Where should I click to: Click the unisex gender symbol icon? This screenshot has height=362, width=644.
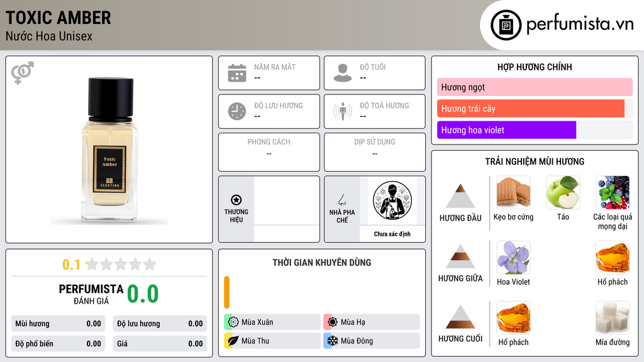(22, 73)
